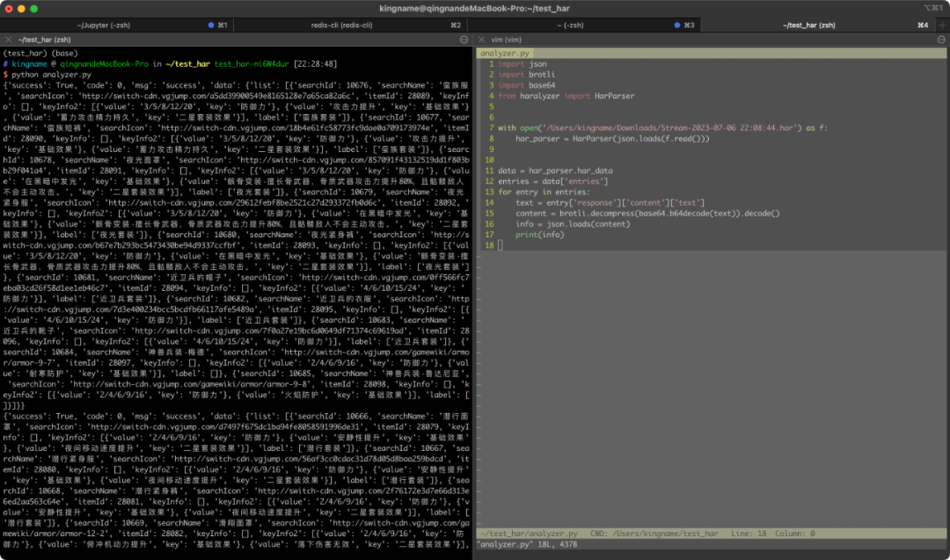The image size is (950, 560).
Task: Click the 'data = har_parser.har_data' line
Action: (555, 171)
